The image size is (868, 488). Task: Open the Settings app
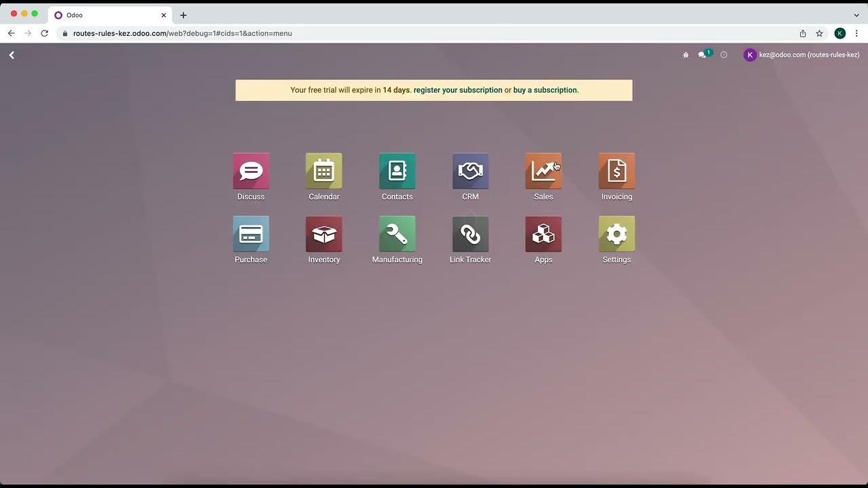[617, 235]
